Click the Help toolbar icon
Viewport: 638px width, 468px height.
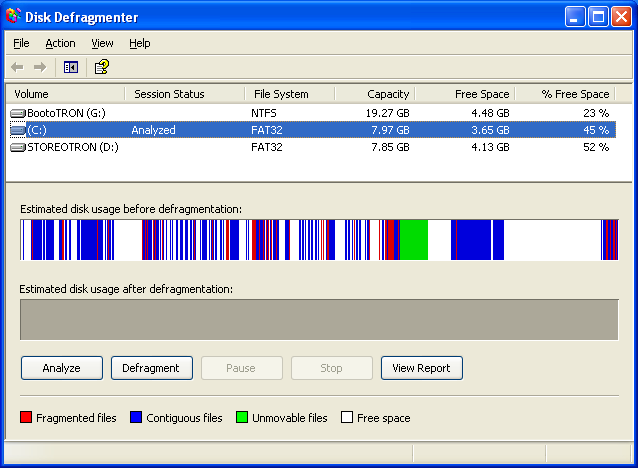[x=101, y=67]
